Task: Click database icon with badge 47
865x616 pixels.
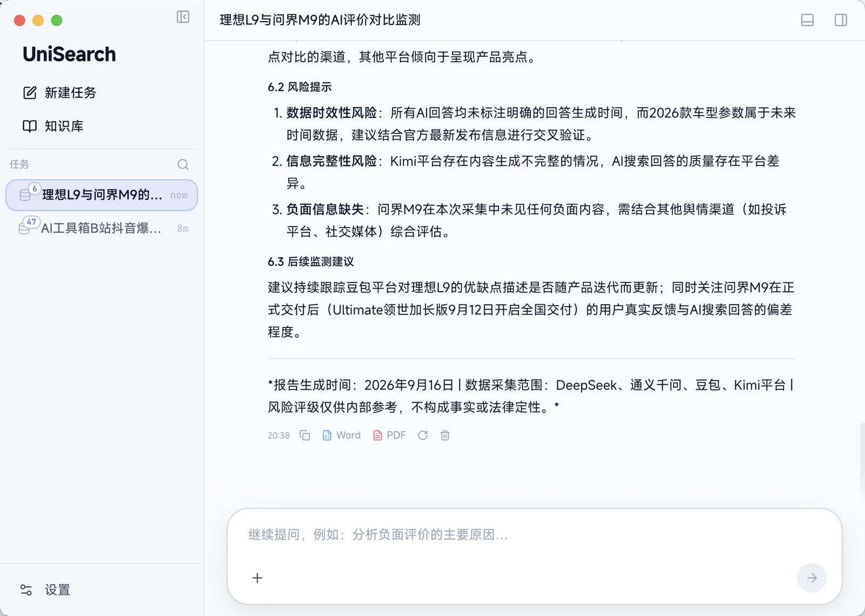Action: (x=24, y=228)
